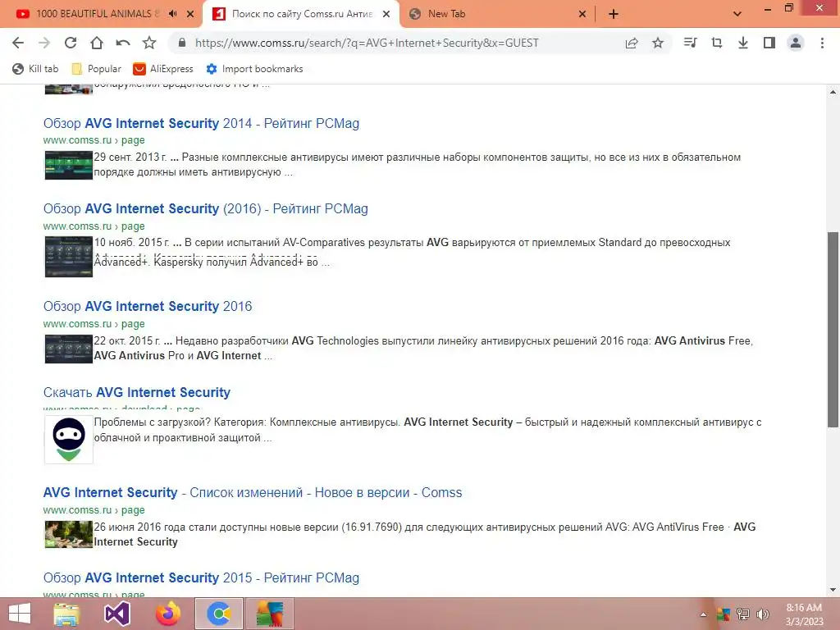Toggle the side panel icon
The width and height of the screenshot is (840, 630).
coord(769,43)
